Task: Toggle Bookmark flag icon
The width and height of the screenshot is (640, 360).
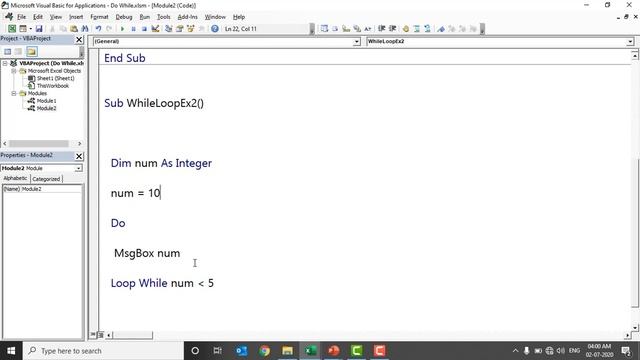Action: point(441,29)
